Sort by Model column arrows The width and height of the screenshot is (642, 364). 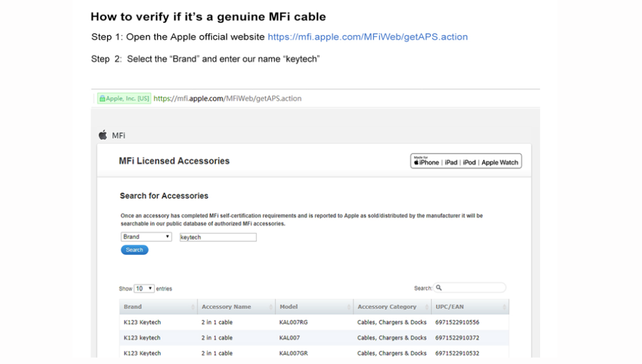[x=349, y=307]
